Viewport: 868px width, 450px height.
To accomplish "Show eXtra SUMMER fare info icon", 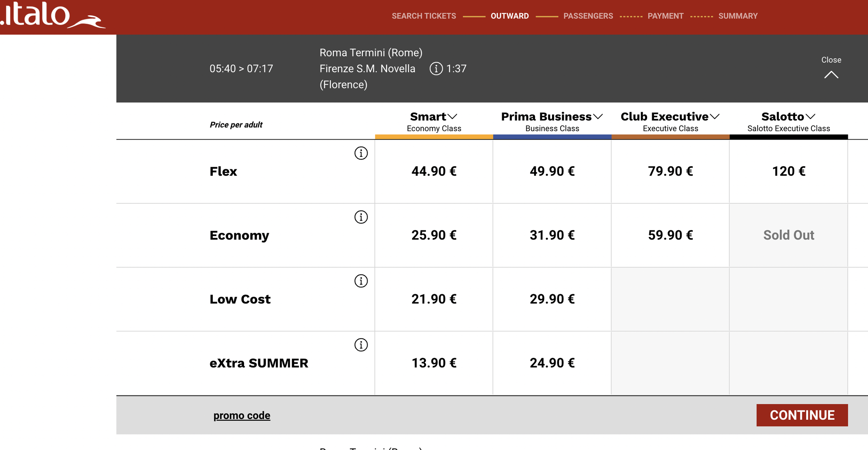I will [x=361, y=345].
